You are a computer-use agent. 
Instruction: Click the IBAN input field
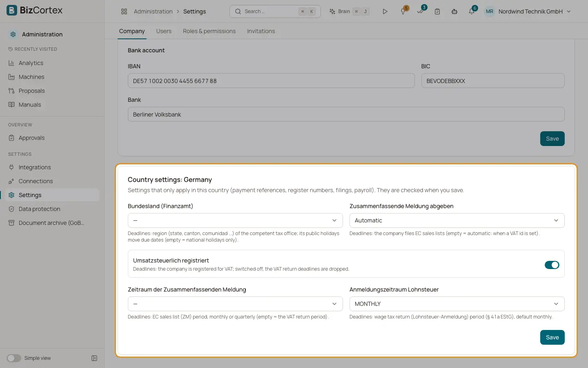(271, 81)
